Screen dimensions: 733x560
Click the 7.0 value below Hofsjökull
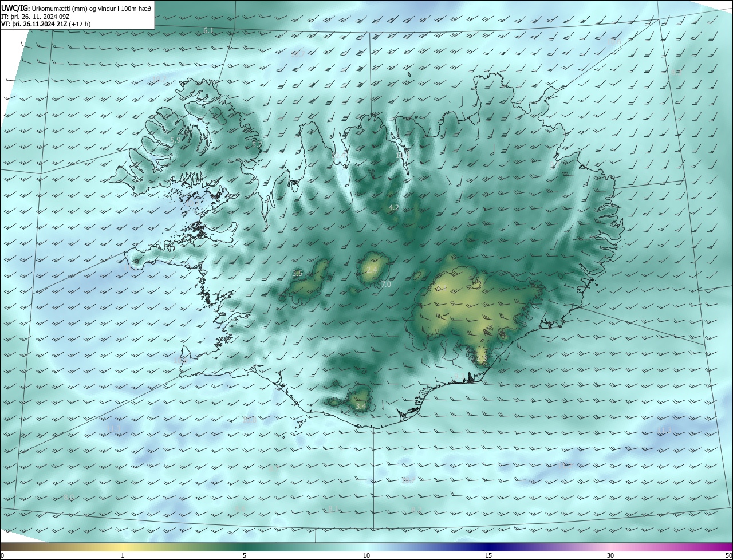[385, 284]
